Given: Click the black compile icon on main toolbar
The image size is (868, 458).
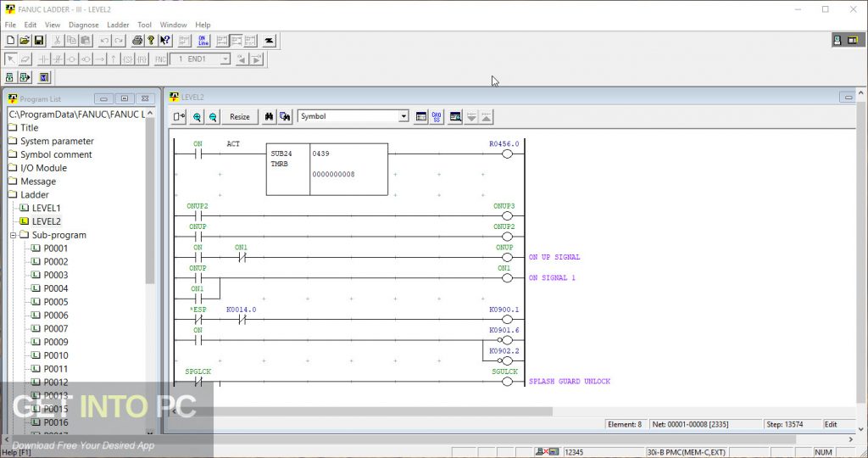Looking at the screenshot, I should (x=269, y=41).
